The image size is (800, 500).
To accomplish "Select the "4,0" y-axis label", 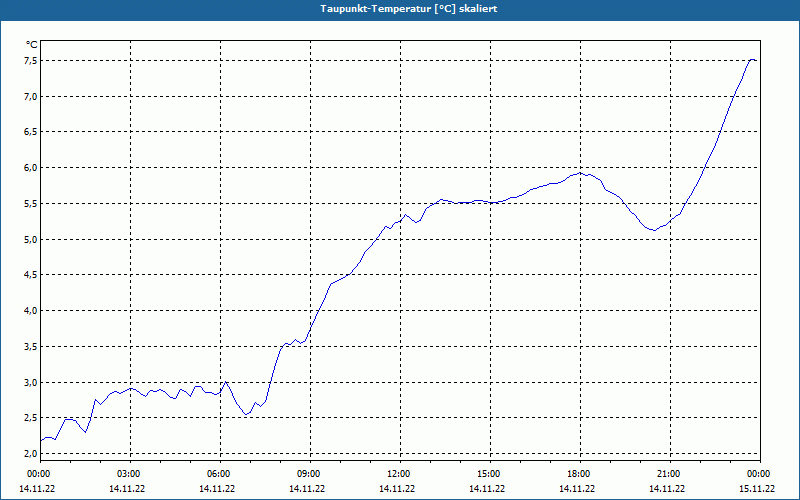I will [31, 311].
